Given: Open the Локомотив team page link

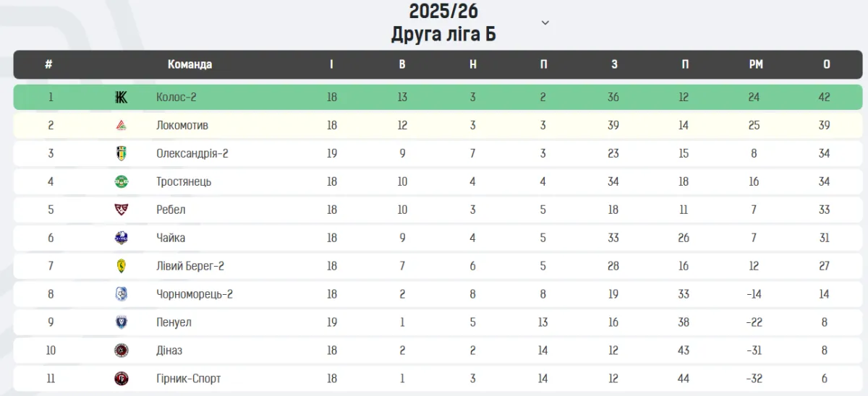Looking at the screenshot, I should tap(182, 126).
